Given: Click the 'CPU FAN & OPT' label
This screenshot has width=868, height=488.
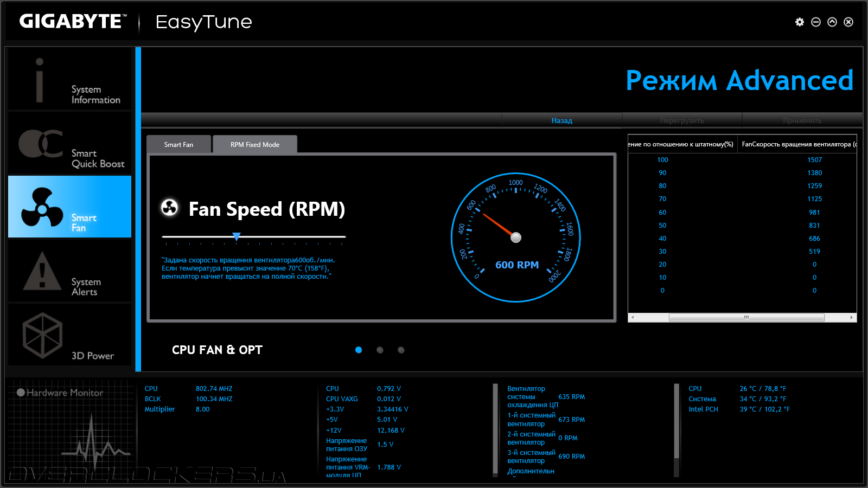Looking at the screenshot, I should pos(217,350).
